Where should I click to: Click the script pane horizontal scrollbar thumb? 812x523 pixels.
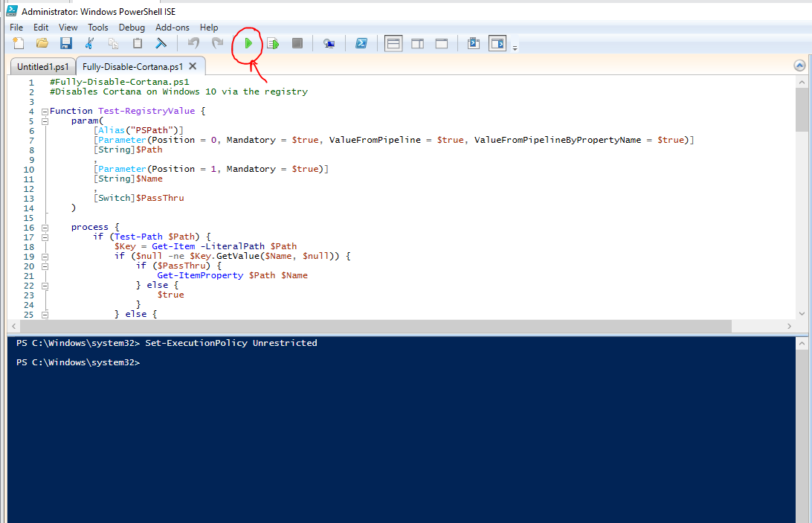[x=376, y=326]
